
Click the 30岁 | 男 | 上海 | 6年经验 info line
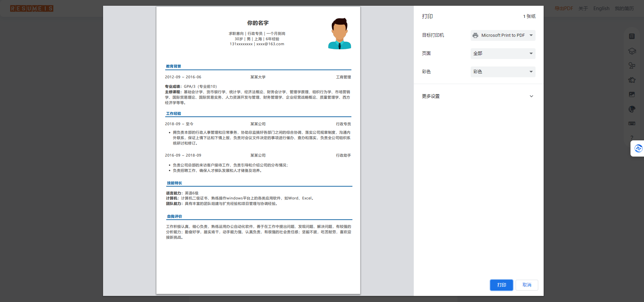tap(257, 39)
